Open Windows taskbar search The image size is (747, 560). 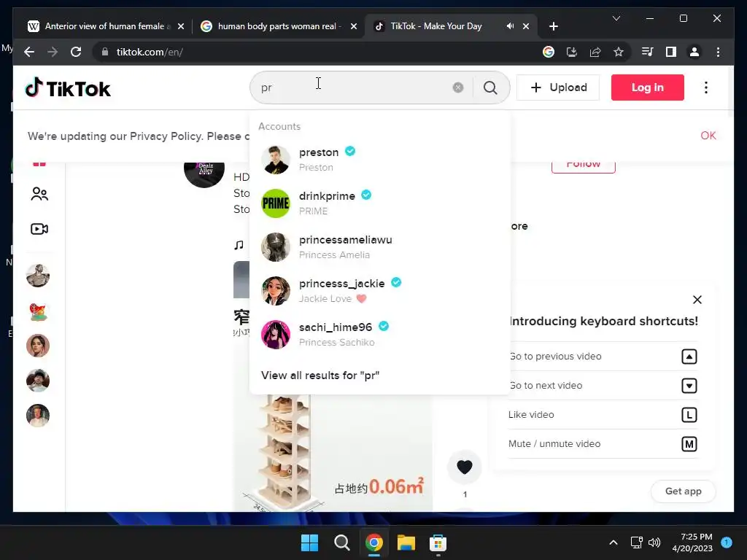[341, 542]
